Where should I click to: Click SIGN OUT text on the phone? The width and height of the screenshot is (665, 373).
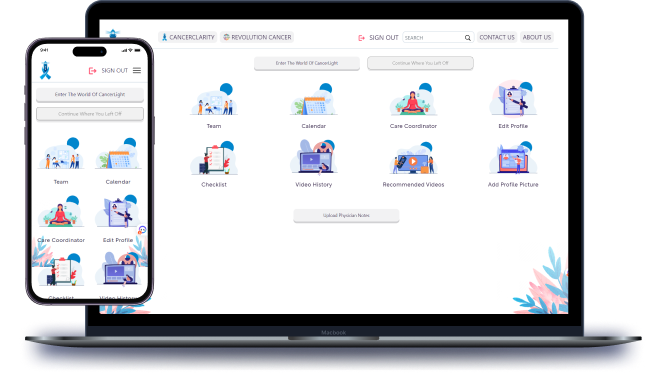115,70
